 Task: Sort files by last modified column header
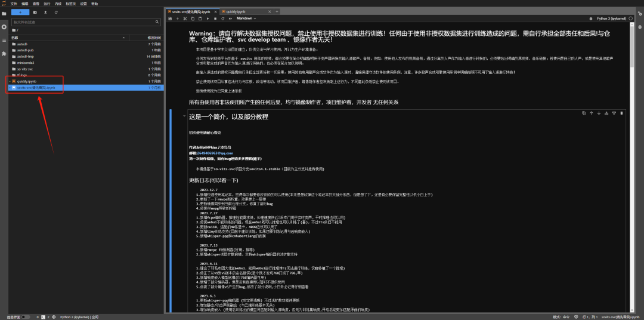coord(147,38)
